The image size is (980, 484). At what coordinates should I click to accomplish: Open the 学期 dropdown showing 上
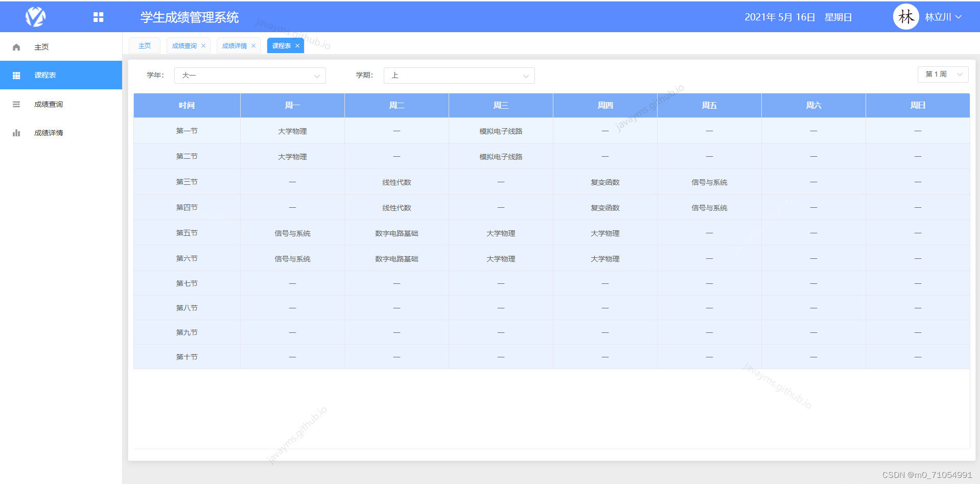[459, 75]
